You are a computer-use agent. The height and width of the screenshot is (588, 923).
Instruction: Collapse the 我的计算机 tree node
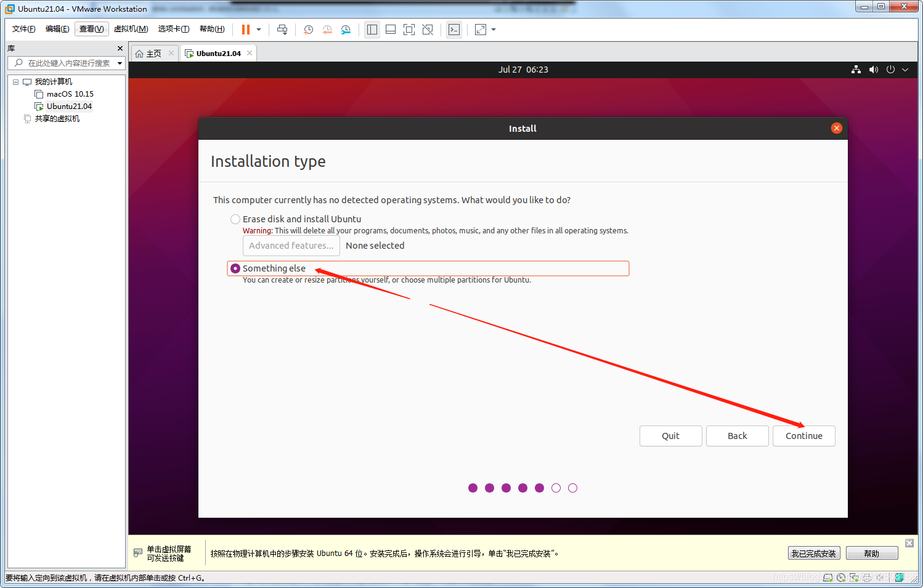point(15,82)
